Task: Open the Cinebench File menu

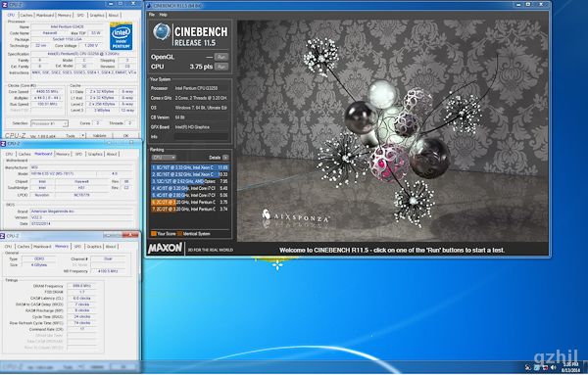Action: click(x=152, y=15)
